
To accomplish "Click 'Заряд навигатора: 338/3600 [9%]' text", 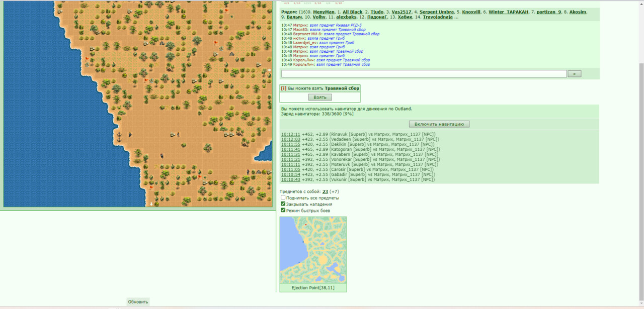I will pyautogui.click(x=317, y=114).
